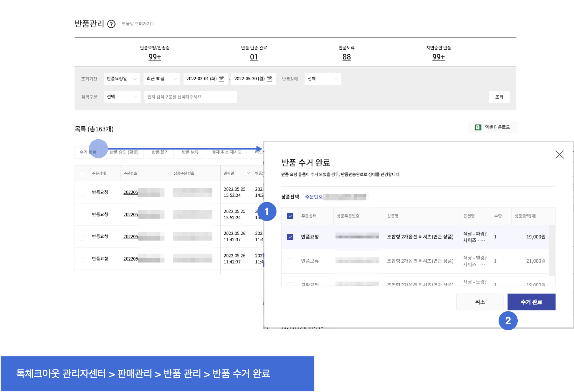574x392 pixels.
Task: Expand the 반품요청일 period type dropdown
Action: (x=122, y=79)
